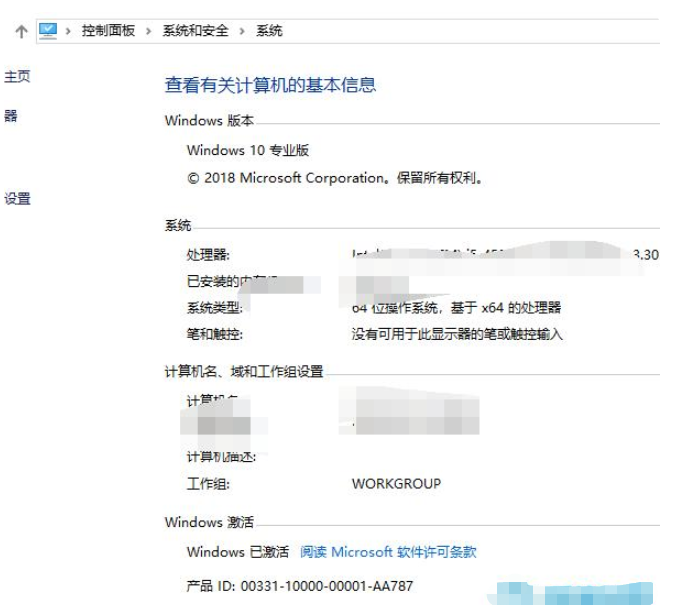Click the 设置 link in left sidebar
The image size is (696, 605).
17,199
